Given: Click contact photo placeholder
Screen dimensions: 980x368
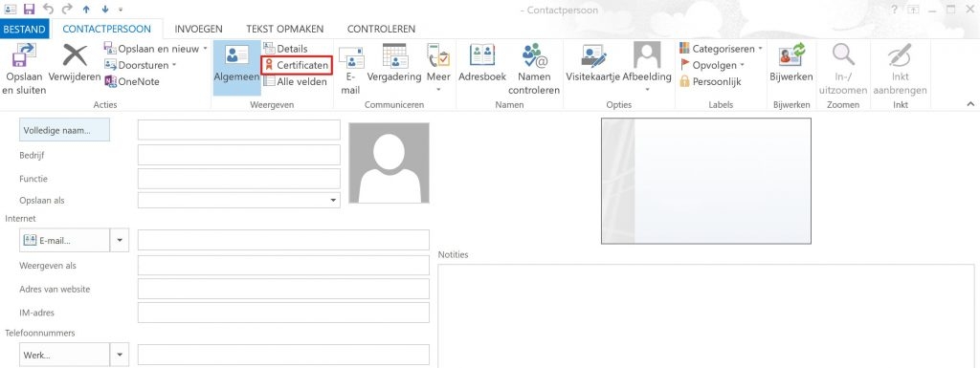Looking at the screenshot, I should 389,162.
